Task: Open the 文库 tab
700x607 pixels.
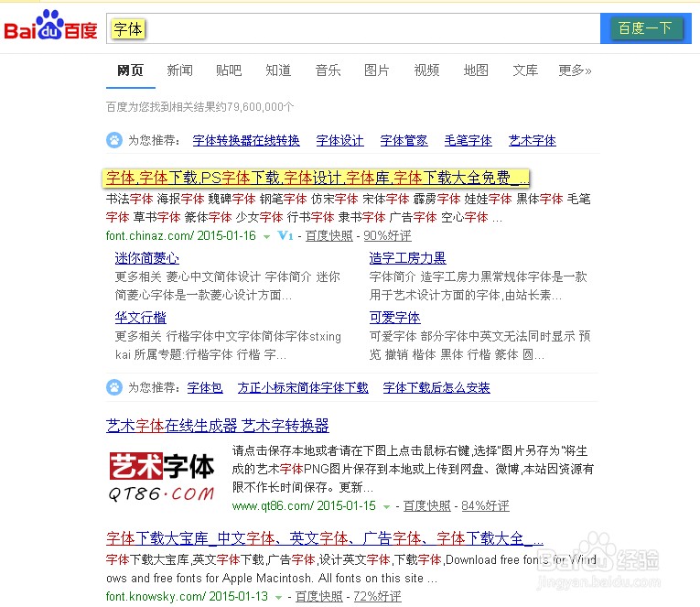Action: [525, 70]
